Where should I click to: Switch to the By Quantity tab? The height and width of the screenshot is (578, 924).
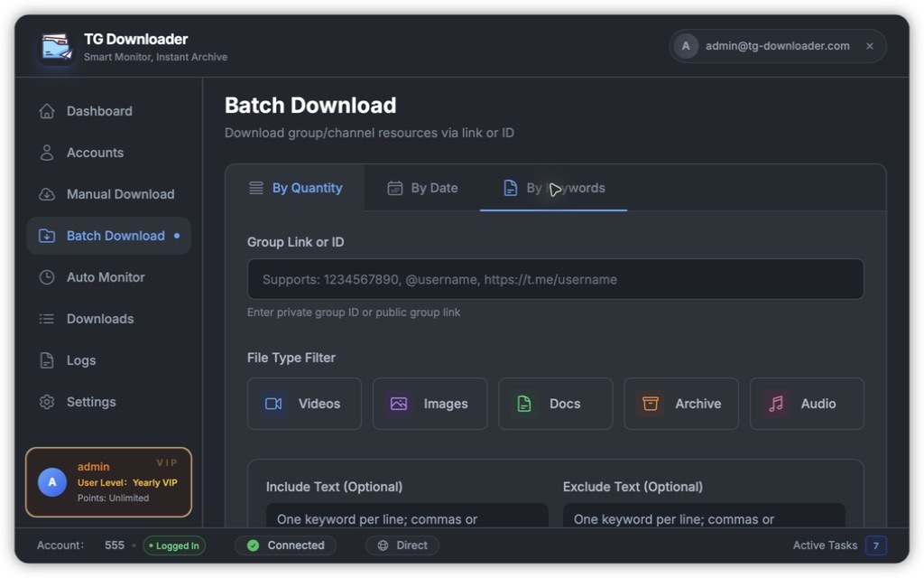295,188
